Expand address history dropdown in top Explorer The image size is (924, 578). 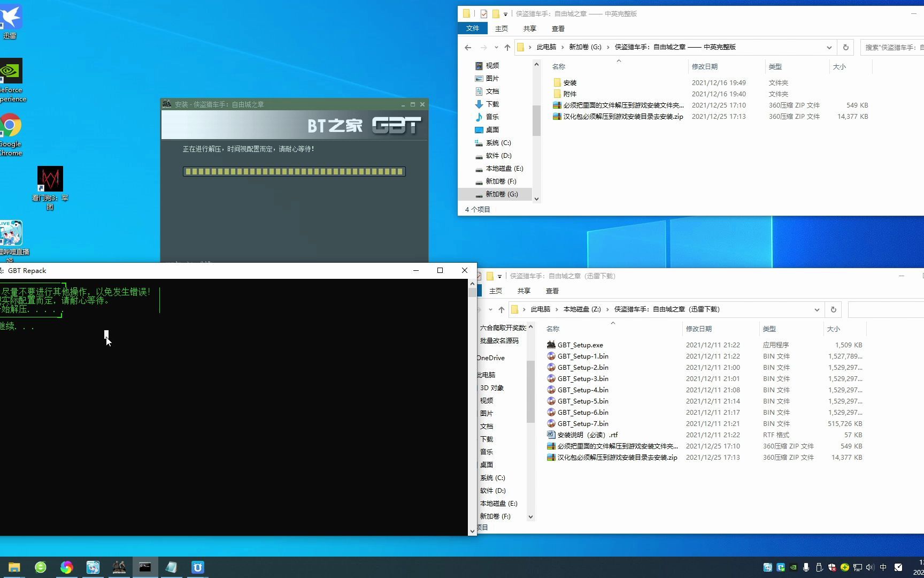pos(829,48)
